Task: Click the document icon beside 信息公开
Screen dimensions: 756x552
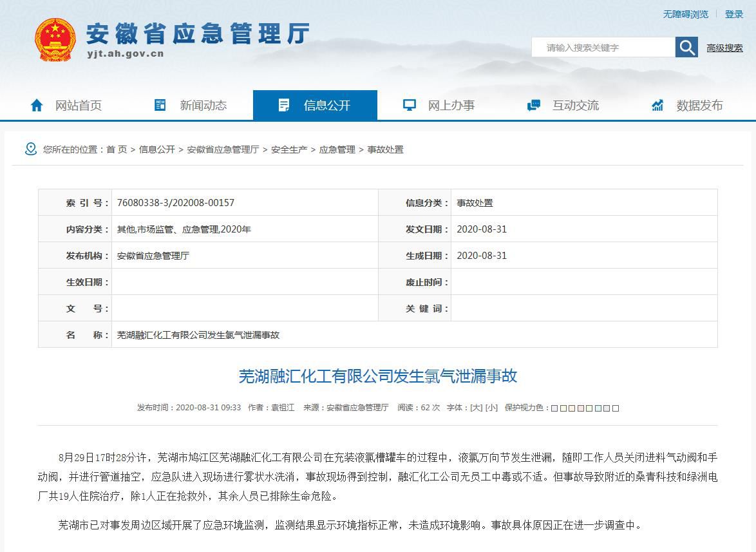Action: tap(284, 105)
